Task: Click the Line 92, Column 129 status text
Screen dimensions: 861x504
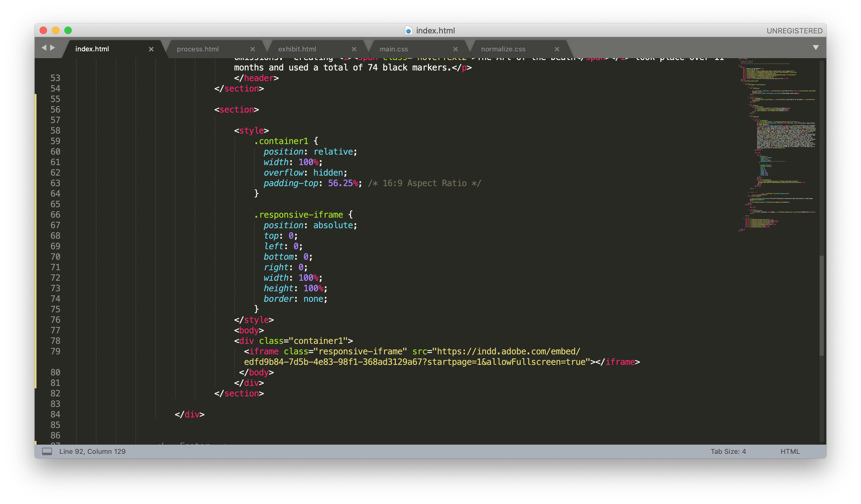Action: [x=92, y=451]
